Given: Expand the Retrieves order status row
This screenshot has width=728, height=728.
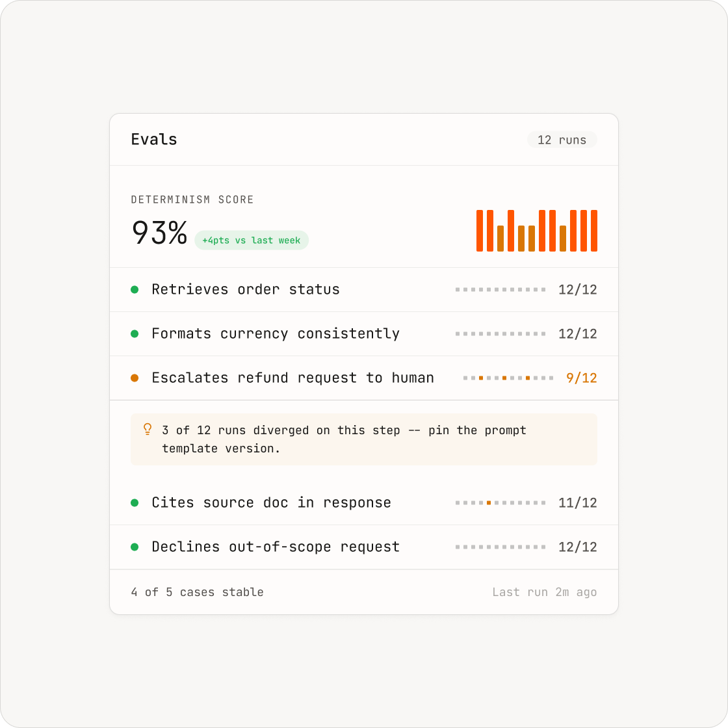Looking at the screenshot, I should click(x=364, y=290).
